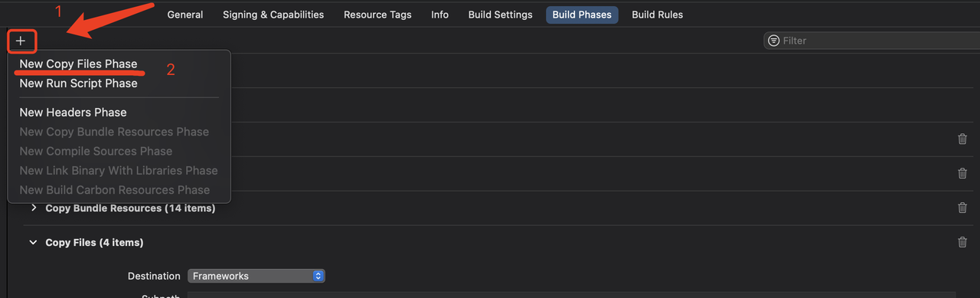This screenshot has width=980, height=298.
Task: Click the filter icon in search field
Action: (x=774, y=41)
